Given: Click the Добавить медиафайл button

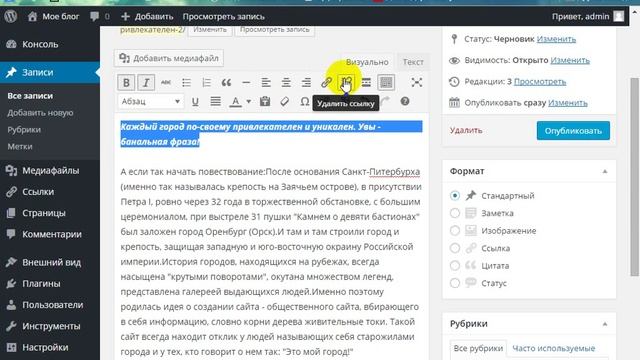Looking at the screenshot, I should pyautogui.click(x=169, y=58).
